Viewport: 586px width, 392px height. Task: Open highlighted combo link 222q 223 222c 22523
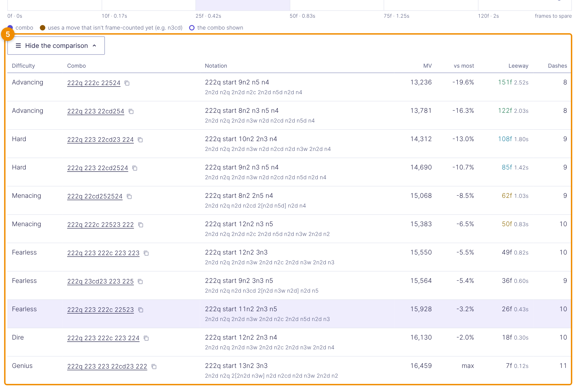click(x=100, y=310)
